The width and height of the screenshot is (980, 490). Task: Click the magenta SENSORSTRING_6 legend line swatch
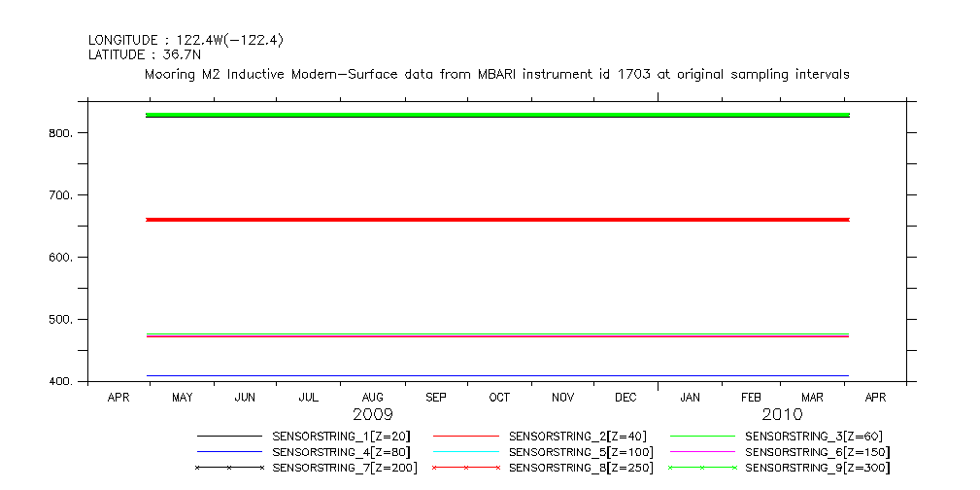pos(701,452)
